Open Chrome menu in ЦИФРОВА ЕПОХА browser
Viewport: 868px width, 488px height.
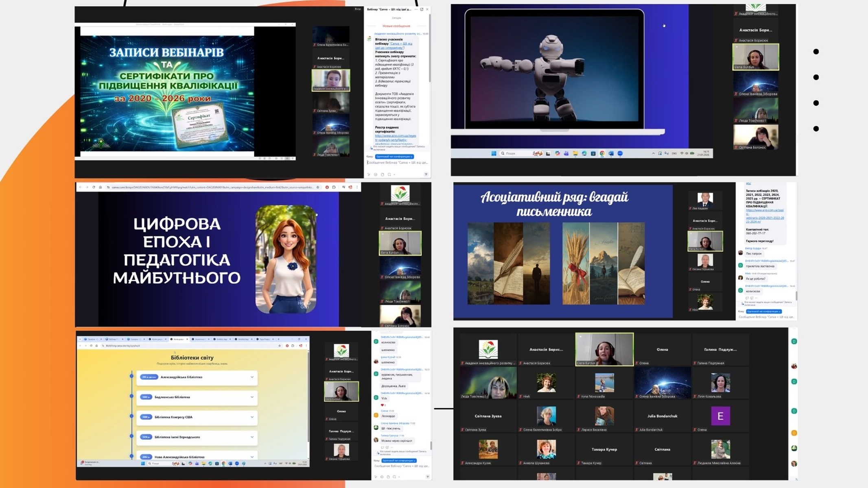point(357,187)
